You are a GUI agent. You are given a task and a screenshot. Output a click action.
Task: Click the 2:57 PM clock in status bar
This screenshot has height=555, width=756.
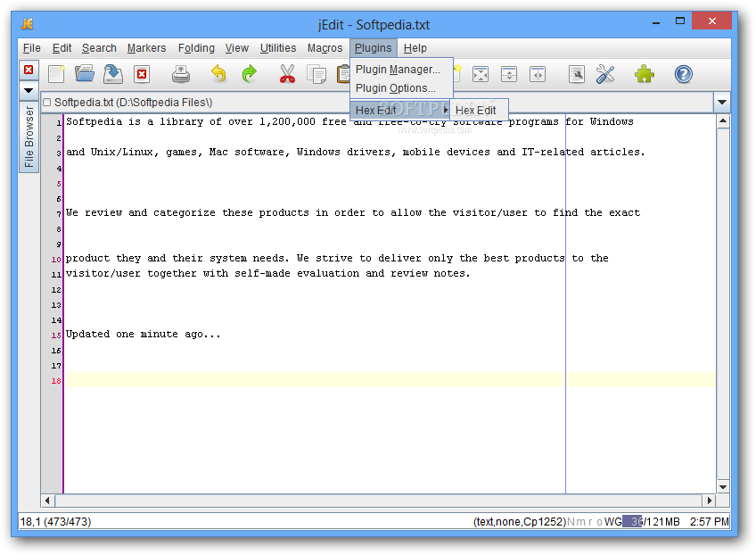709,522
